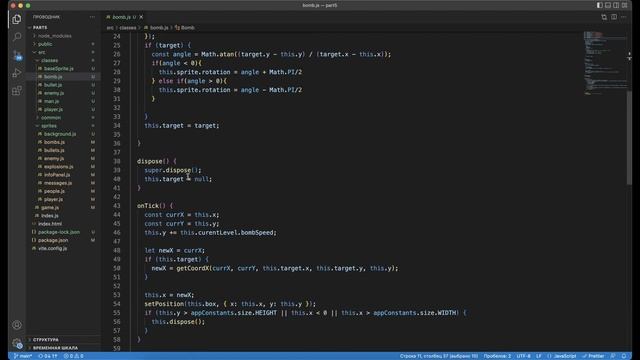Change file encoding UTF-8 in status bar
Image resolution: width=640 pixels, height=360 pixels.
pos(524,356)
